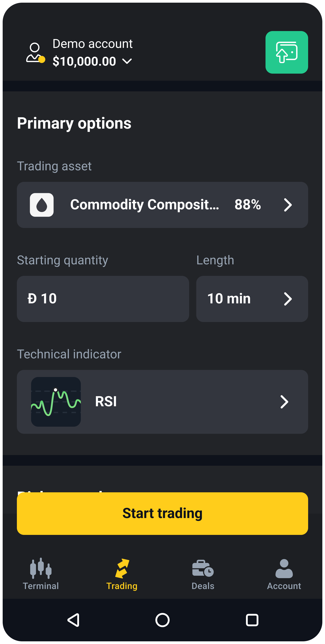Screen dimensions: 325x644
Task: Expand the account balance dropdown chevron
Action: pos(127,61)
